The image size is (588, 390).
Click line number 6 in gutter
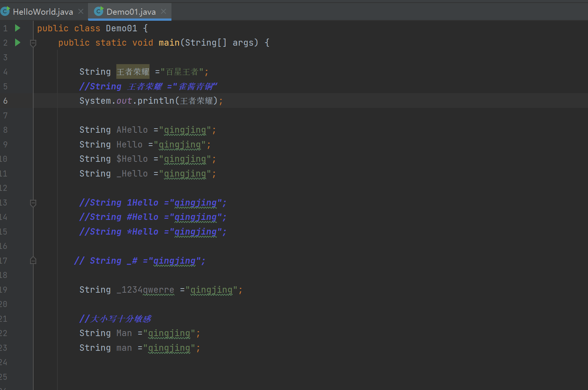(x=5, y=101)
